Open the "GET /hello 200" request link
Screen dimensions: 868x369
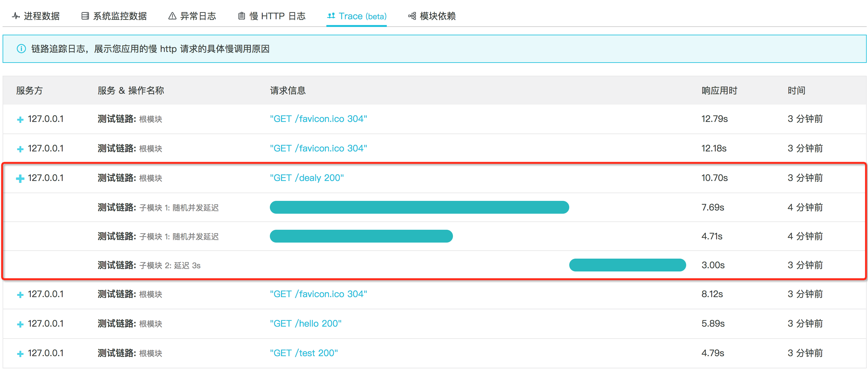point(305,323)
